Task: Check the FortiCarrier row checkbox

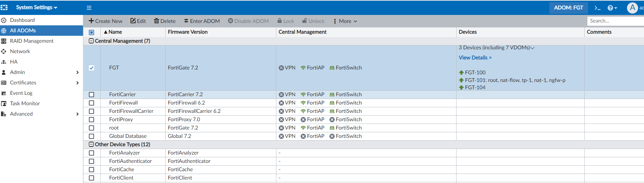Action: 91,94
